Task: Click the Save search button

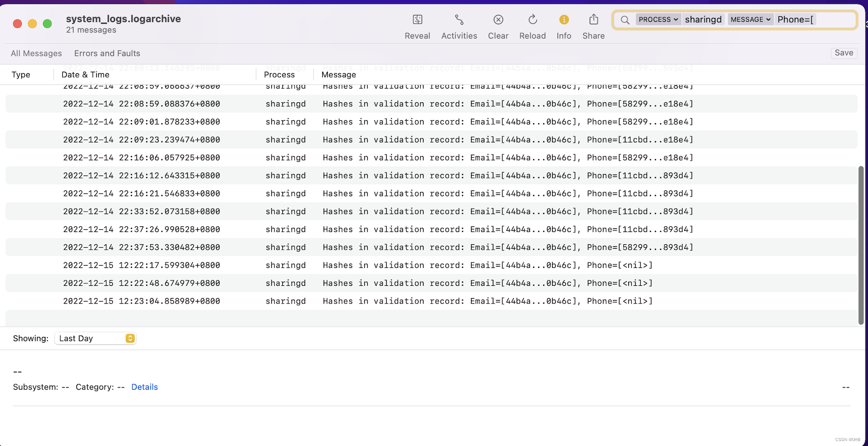Action: (844, 53)
